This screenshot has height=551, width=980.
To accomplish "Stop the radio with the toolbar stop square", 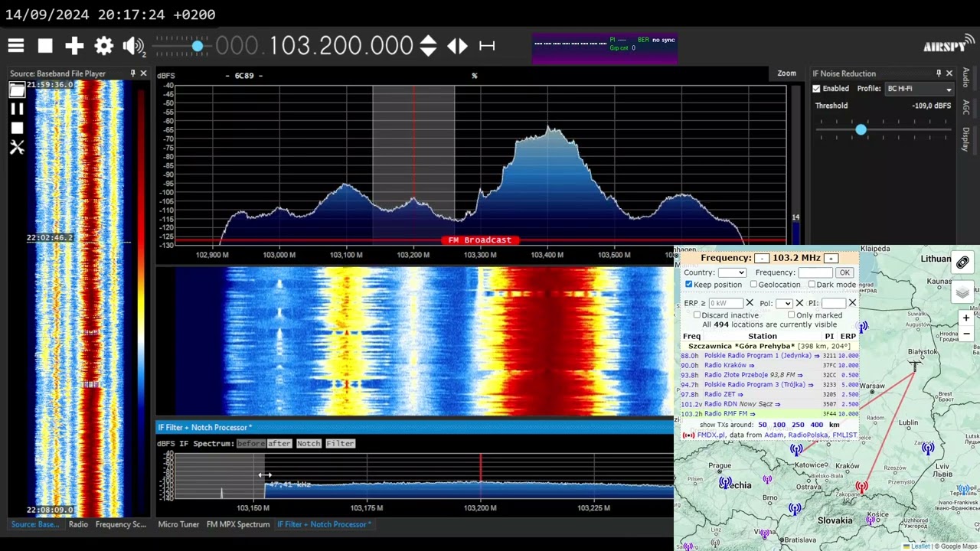I will (x=45, y=46).
